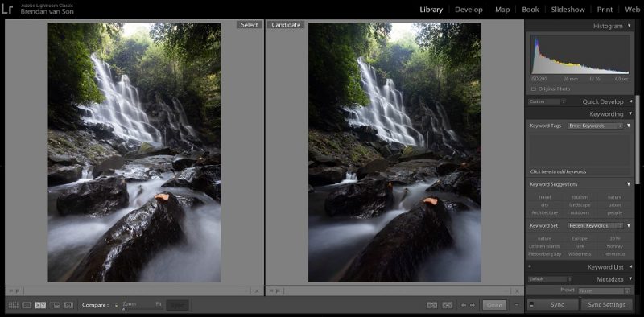
Task: Add suggested keyword 'tourism'
Action: point(580,197)
